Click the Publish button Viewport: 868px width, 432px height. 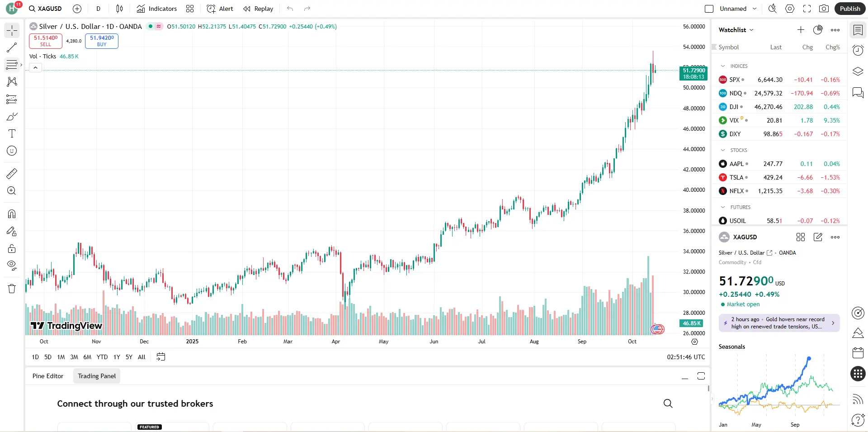coord(849,9)
